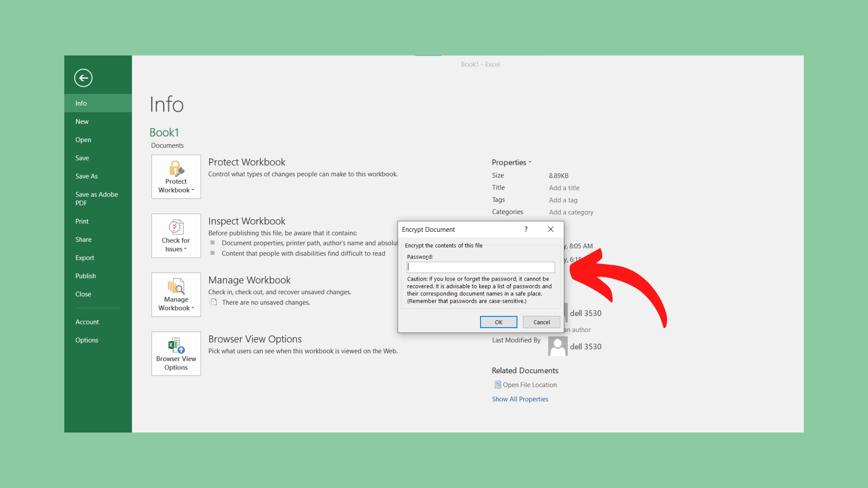Click the Last Modified By dell 3530 name
This screenshot has width=868, height=488.
(x=585, y=347)
